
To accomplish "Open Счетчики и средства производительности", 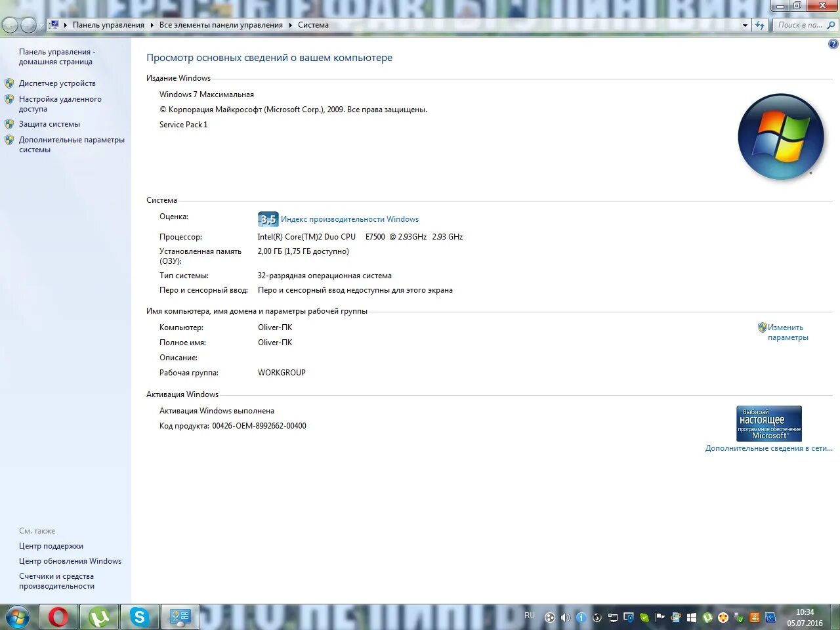I will click(56, 581).
